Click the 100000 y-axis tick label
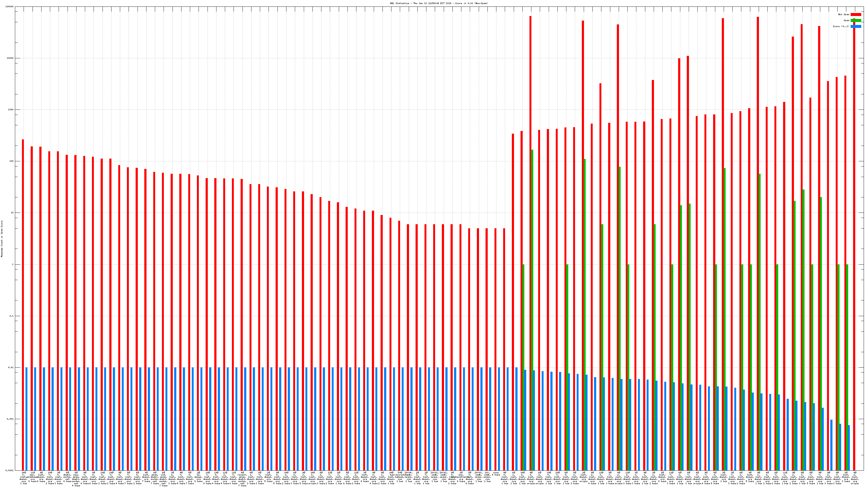The image size is (868, 488). [x=10, y=7]
